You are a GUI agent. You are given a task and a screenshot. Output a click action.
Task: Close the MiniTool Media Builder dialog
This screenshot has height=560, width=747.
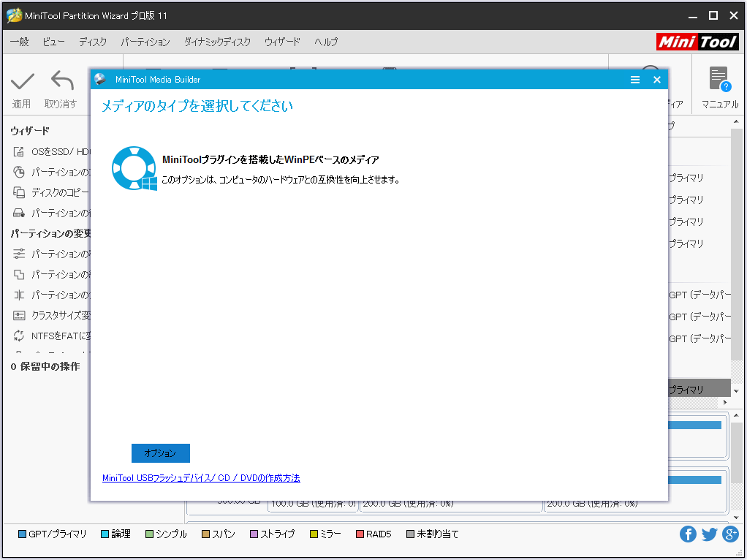click(656, 80)
